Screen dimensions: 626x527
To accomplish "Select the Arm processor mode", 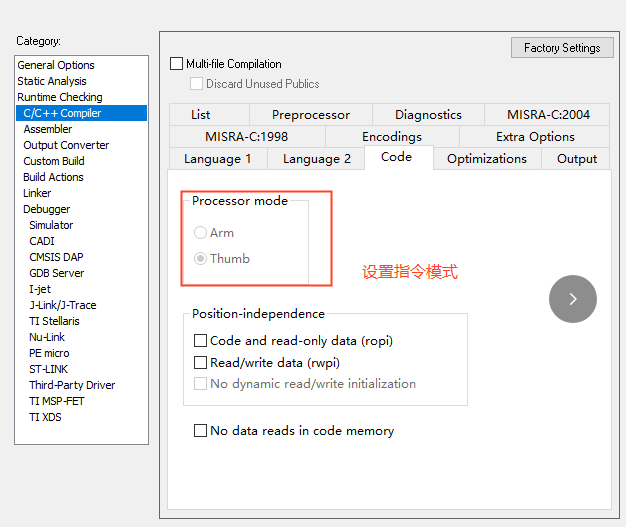I will (201, 233).
